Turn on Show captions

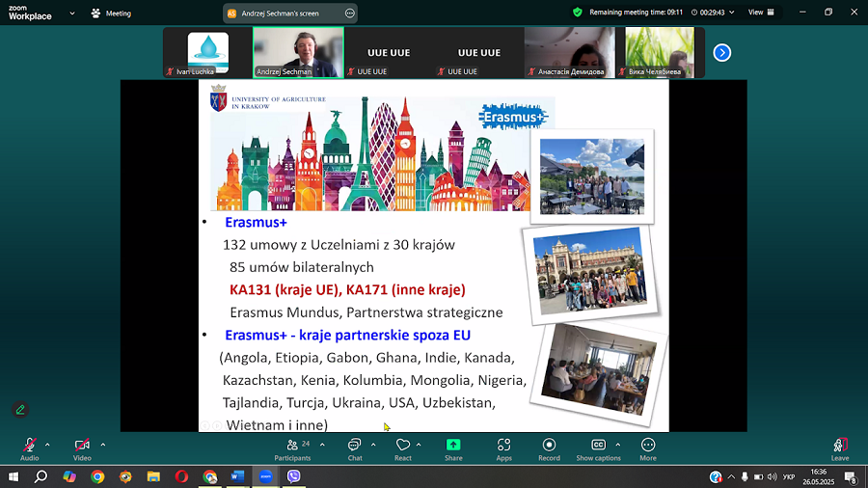click(598, 448)
